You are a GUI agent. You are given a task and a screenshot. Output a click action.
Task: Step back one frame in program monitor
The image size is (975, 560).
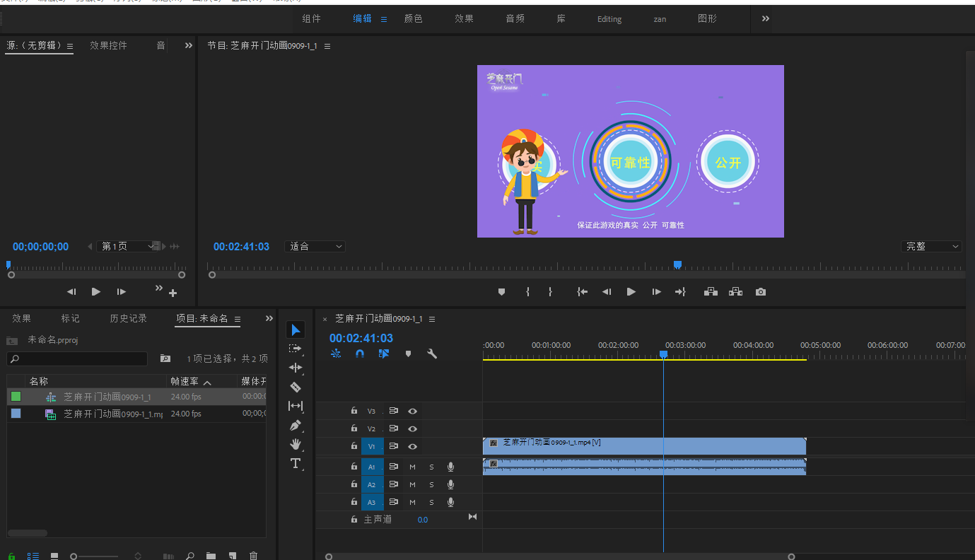pos(606,291)
